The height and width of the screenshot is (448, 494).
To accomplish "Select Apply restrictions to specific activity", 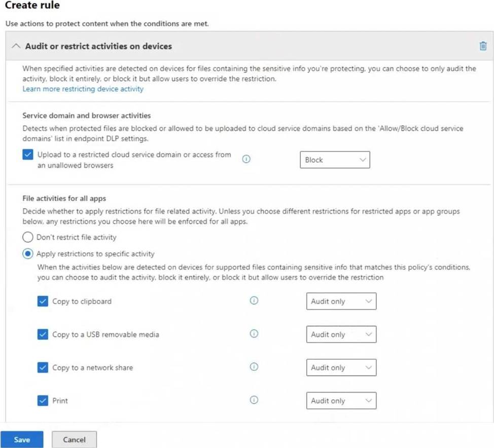I will [28, 254].
